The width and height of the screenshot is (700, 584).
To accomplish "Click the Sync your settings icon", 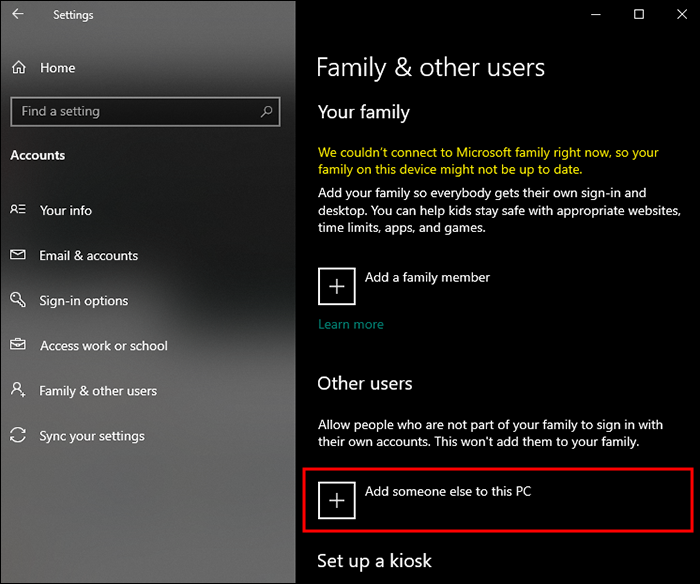I will [x=18, y=436].
